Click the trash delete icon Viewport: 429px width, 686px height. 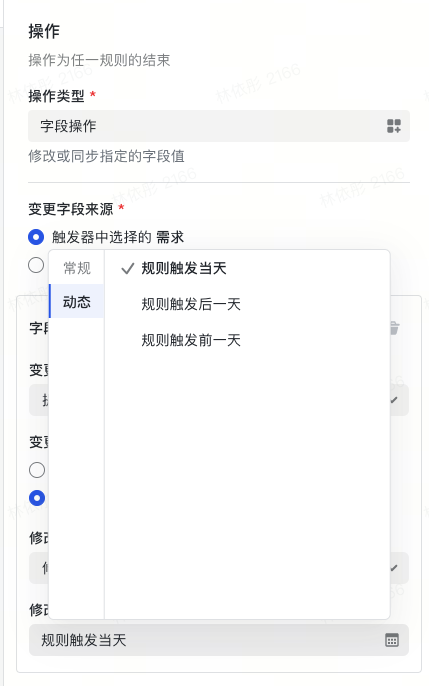394,328
